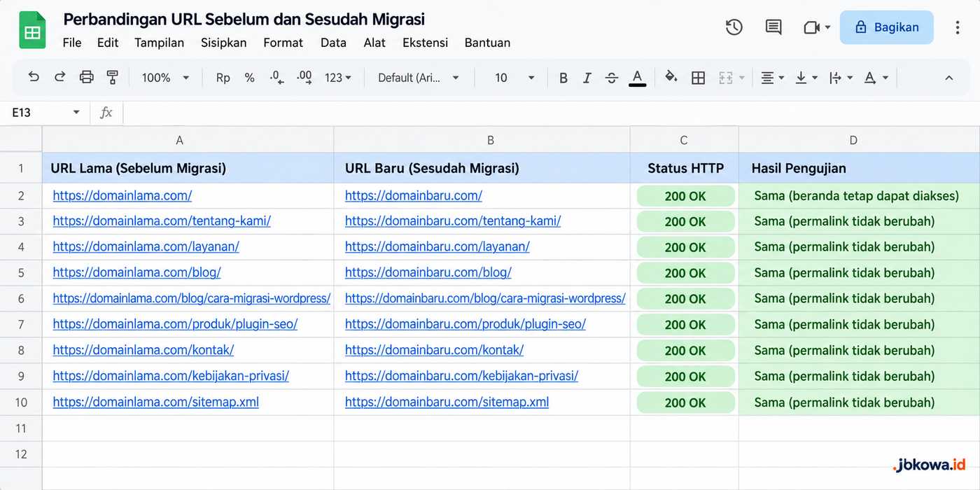Open the Data menu
The height and width of the screenshot is (490, 980).
coord(333,43)
